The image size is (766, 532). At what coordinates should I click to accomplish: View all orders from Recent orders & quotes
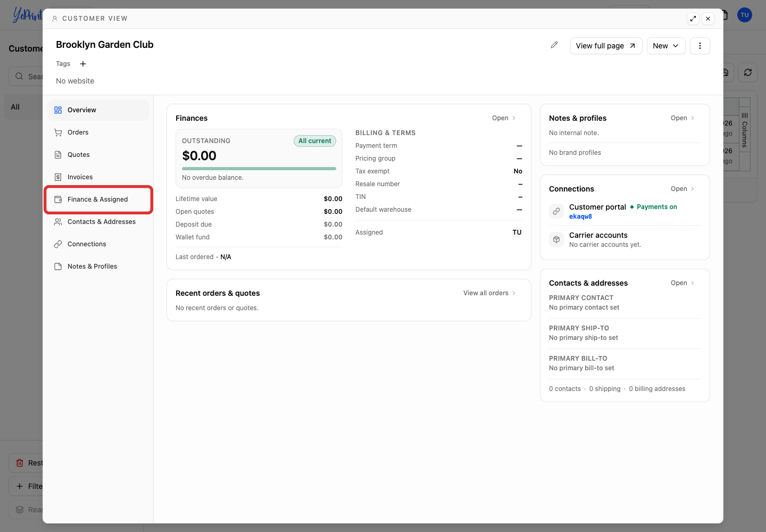click(489, 293)
